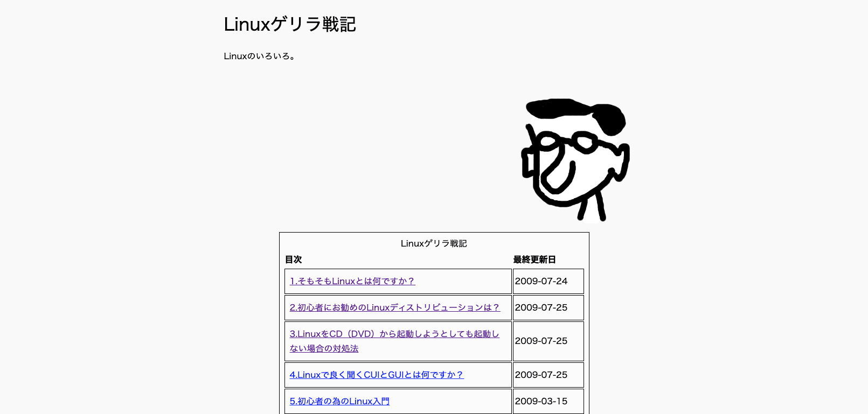Select the date cell beside link 4
The height and width of the screenshot is (414, 868).
point(541,375)
